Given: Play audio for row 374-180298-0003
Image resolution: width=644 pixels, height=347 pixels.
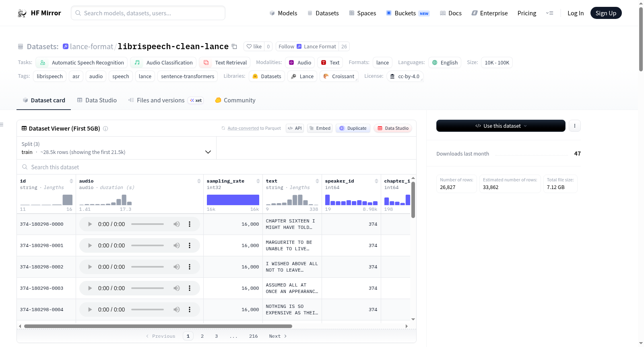Looking at the screenshot, I should [90, 288].
